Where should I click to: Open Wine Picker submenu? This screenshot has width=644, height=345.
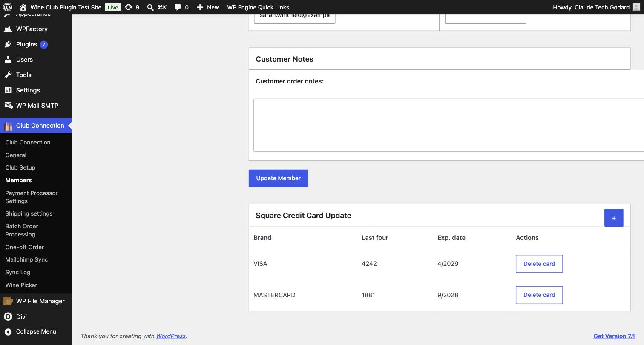tap(21, 285)
